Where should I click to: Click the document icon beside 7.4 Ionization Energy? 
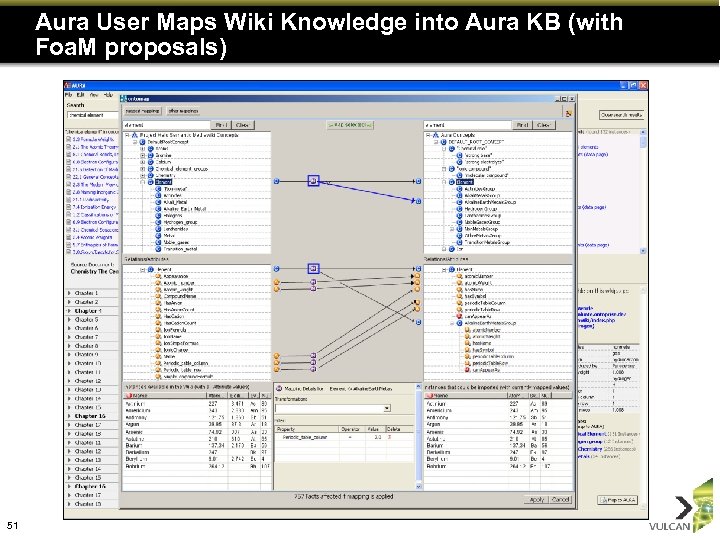69,207
